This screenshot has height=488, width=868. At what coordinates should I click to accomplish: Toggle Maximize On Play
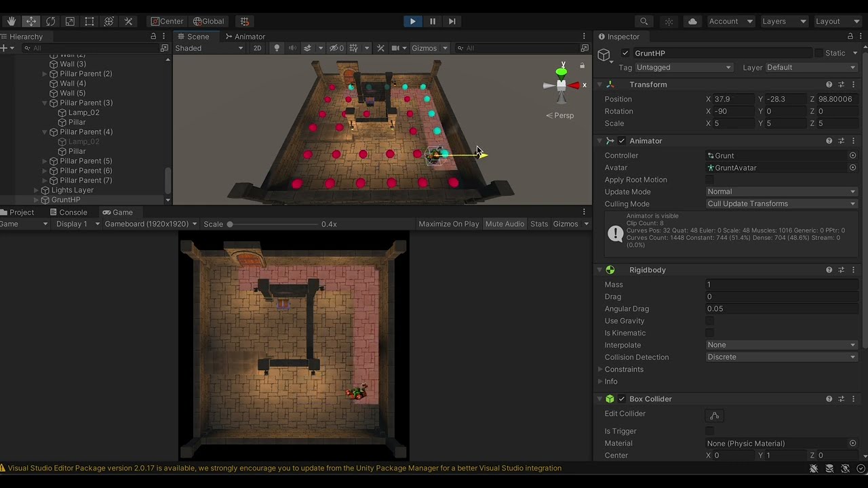point(449,224)
